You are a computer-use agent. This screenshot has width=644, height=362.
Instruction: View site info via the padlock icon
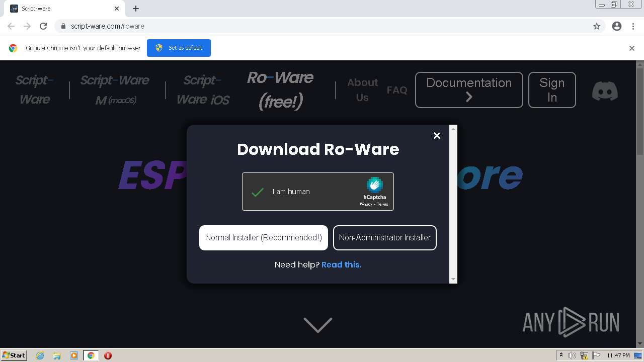[63, 26]
